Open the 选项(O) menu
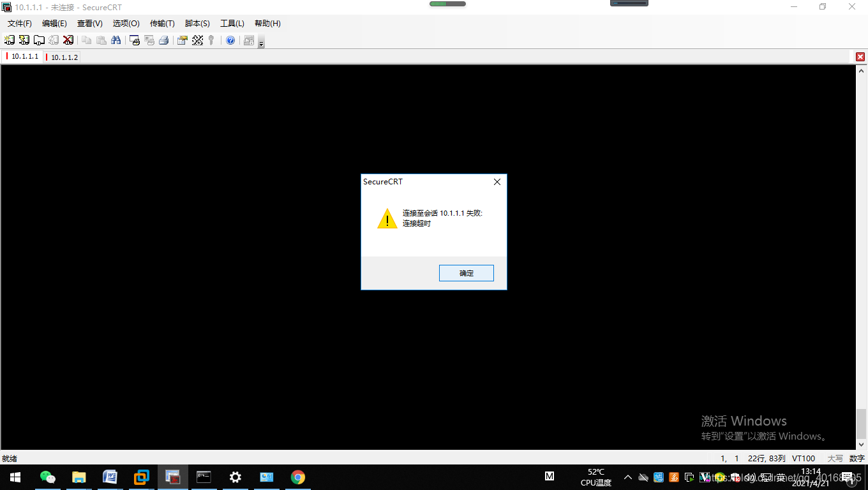Screen dimensions: 868x490 (x=126, y=24)
